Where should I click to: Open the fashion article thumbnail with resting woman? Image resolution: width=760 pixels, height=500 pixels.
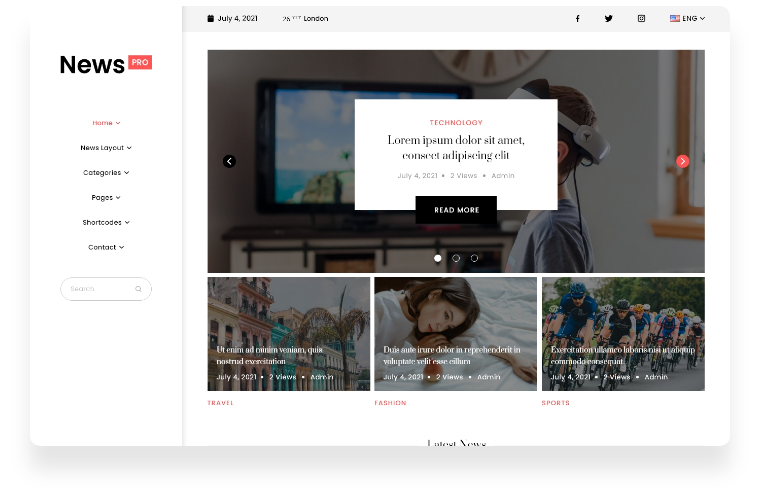tap(456, 334)
